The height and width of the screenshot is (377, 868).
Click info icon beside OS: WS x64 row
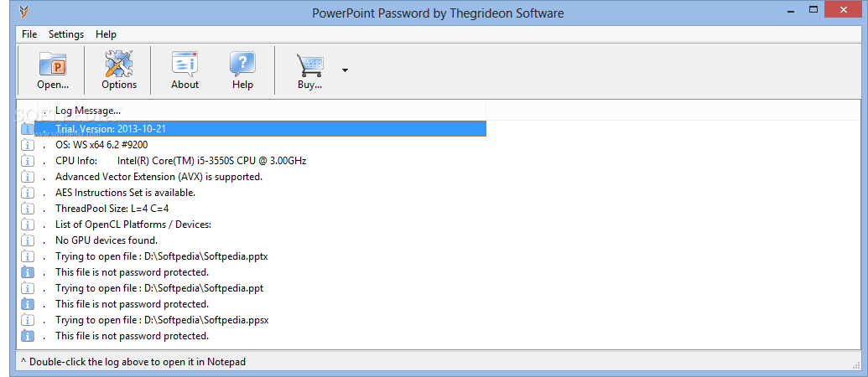28,146
